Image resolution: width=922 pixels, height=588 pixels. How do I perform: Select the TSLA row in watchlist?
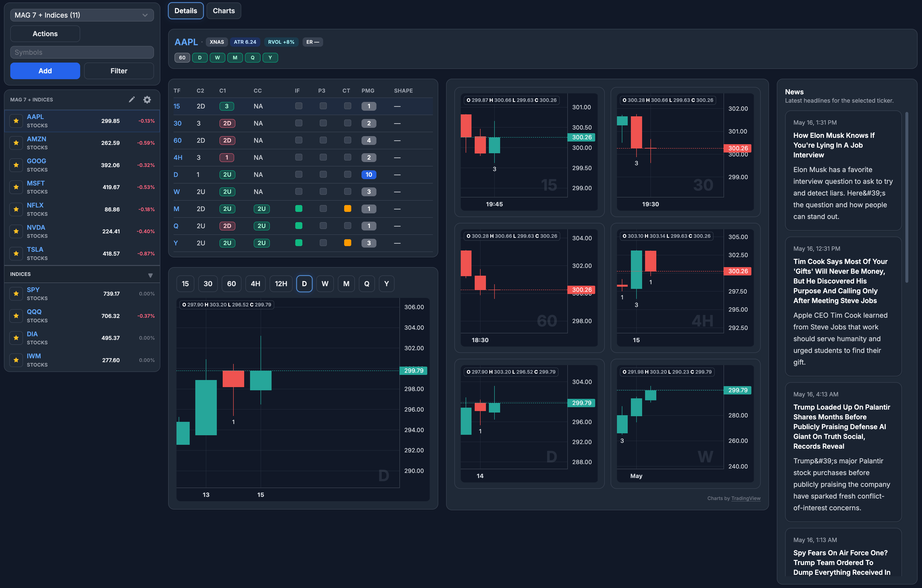(x=82, y=253)
